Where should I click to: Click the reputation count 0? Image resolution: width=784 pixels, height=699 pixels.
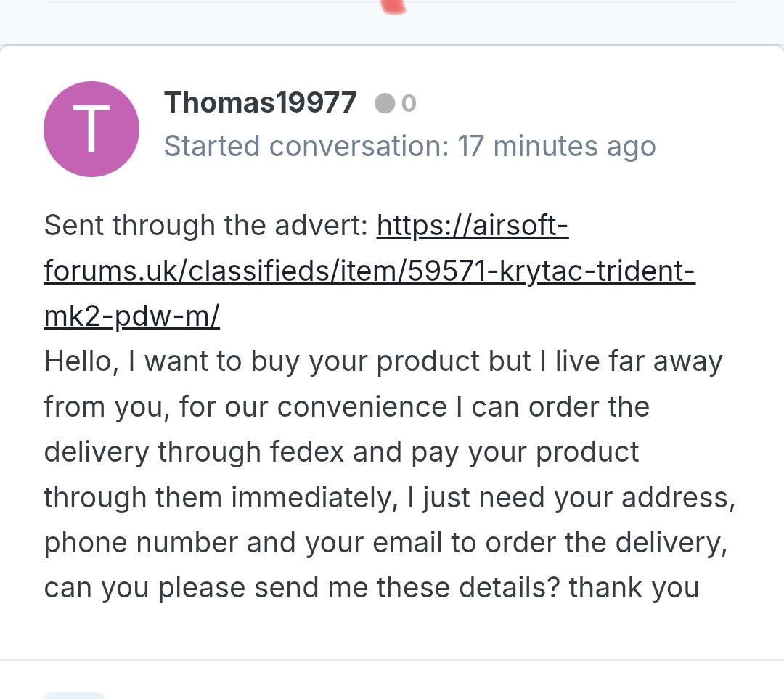(409, 104)
